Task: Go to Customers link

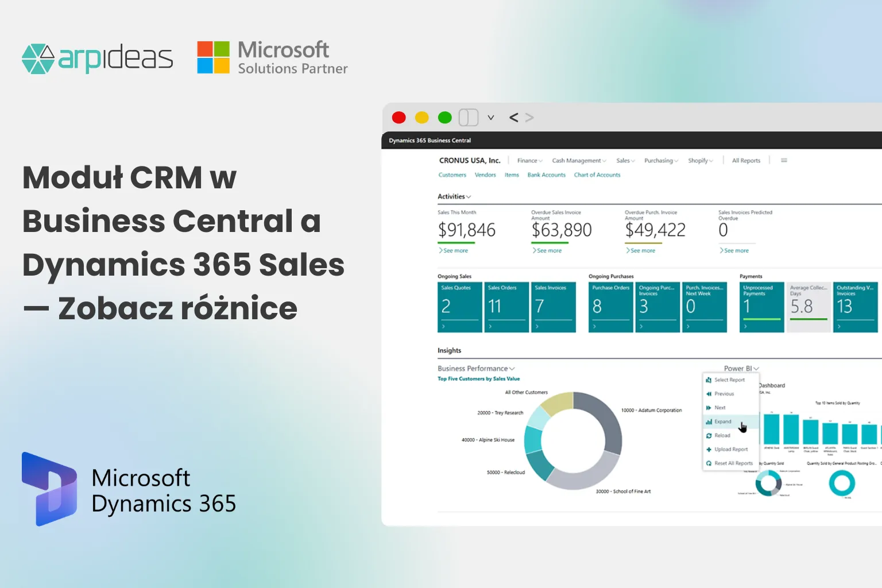Action: coord(452,175)
